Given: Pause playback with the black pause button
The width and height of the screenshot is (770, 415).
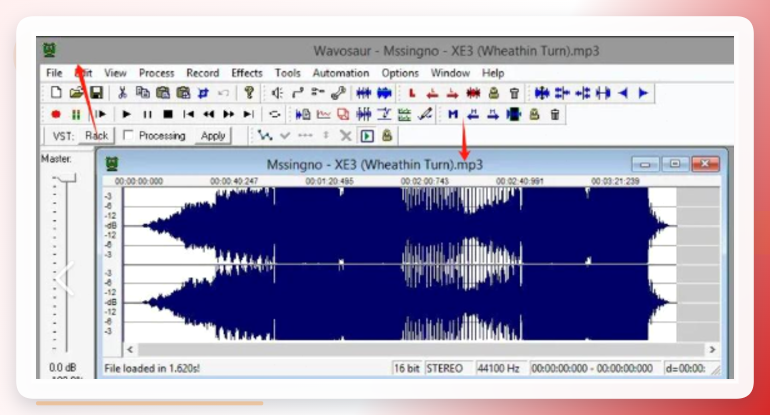Looking at the screenshot, I should [x=147, y=114].
